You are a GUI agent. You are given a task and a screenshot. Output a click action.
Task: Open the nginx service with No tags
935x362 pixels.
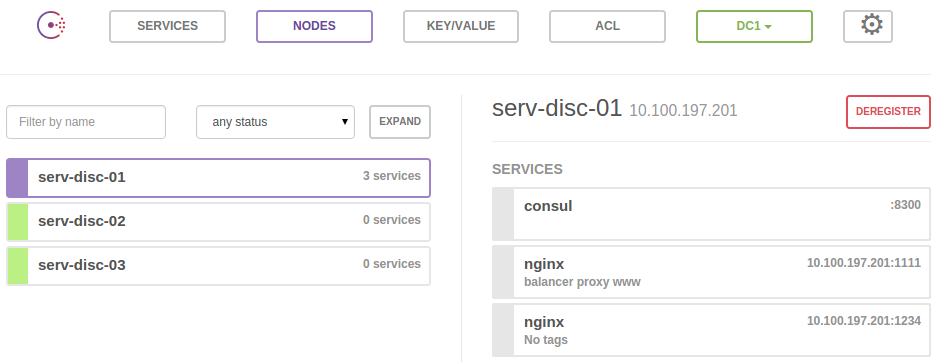point(711,330)
